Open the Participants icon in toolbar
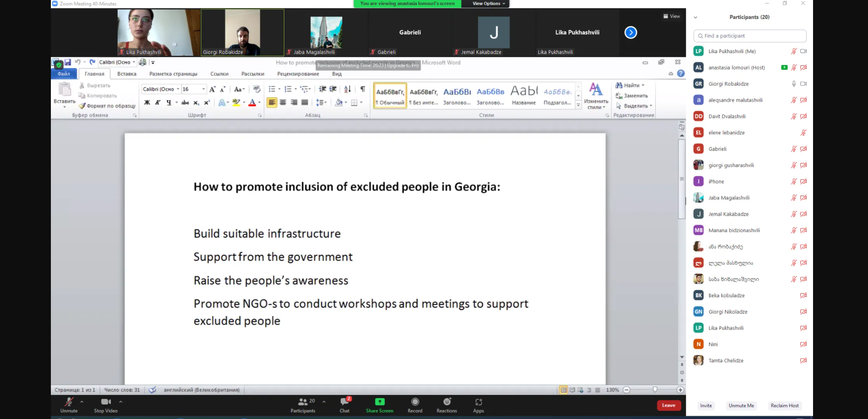The image size is (868, 419). [303, 402]
